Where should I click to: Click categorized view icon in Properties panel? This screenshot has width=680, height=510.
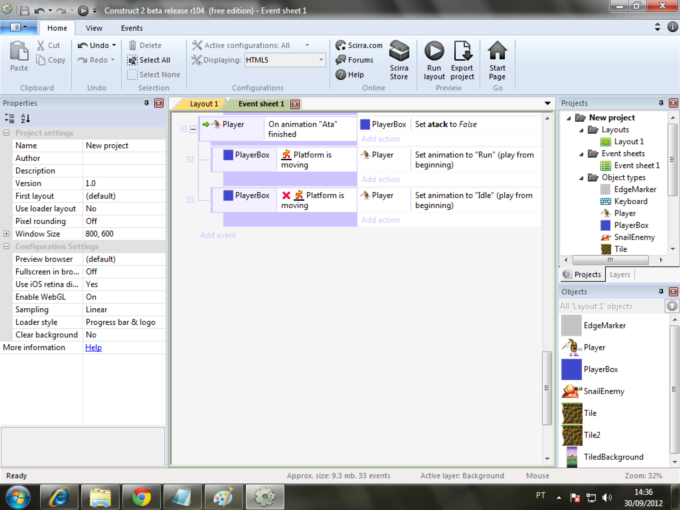tap(10, 118)
